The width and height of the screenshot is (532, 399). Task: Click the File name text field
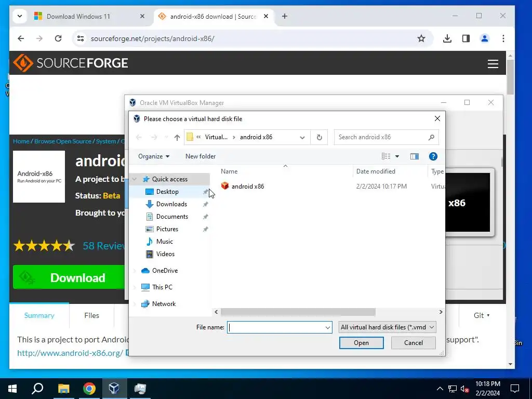tap(276, 327)
